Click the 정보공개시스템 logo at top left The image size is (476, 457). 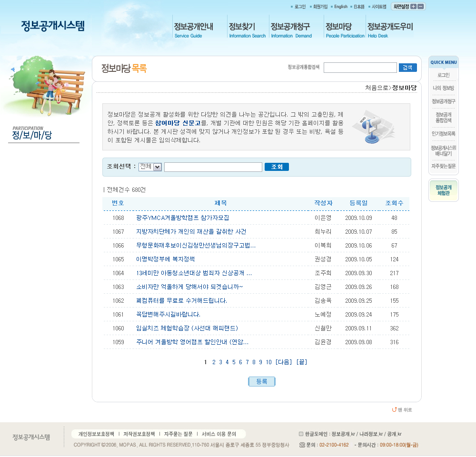[53, 26]
